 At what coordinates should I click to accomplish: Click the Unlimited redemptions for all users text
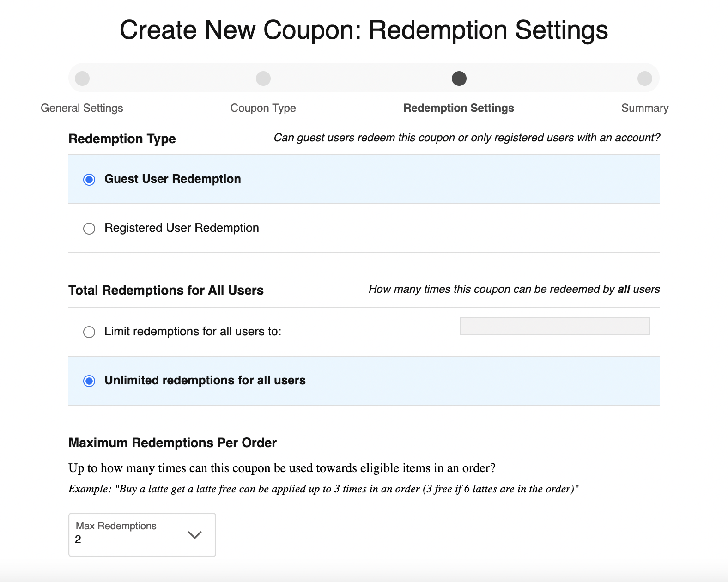[205, 381]
